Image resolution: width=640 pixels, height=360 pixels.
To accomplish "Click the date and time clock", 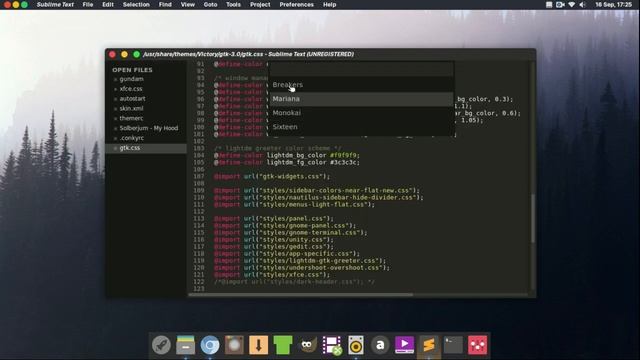I will [x=613, y=4].
